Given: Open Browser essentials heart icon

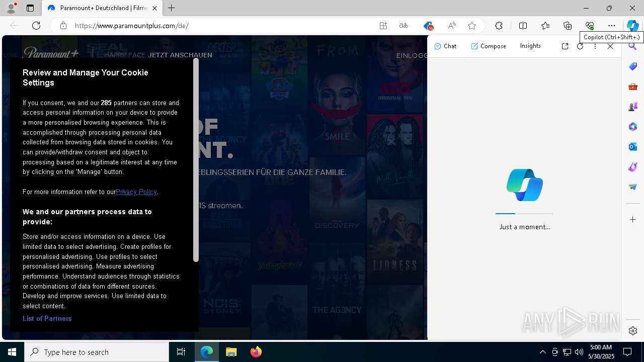Looking at the screenshot, I should [x=590, y=26].
